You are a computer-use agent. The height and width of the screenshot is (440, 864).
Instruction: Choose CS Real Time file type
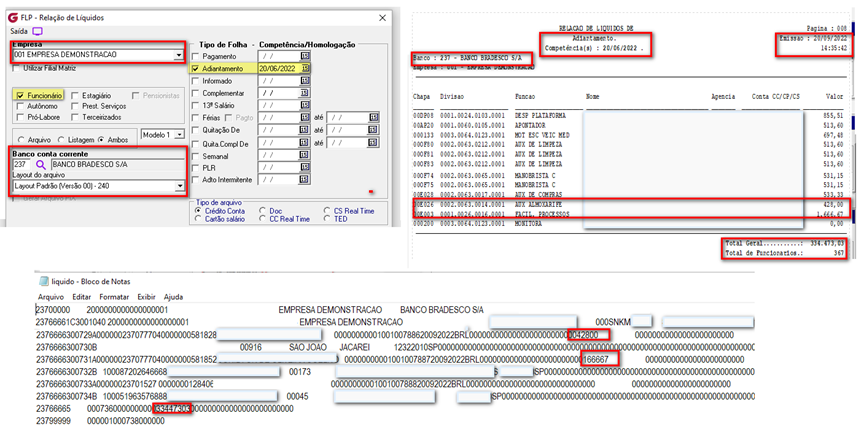[327, 211]
